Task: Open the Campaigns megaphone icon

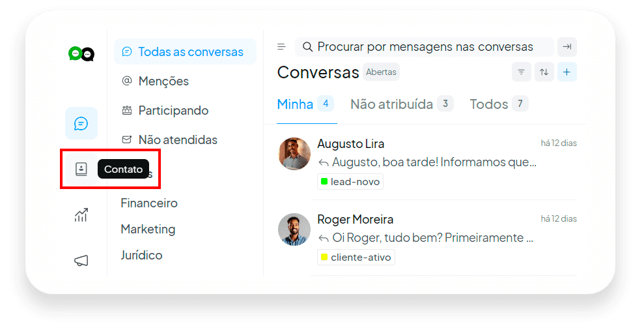Action: point(81,261)
